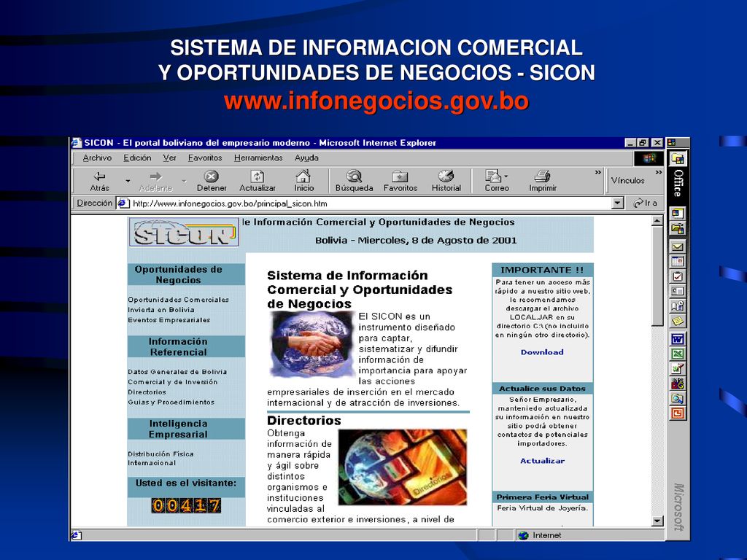
Task: Go back with the Atrás toolbar button
Action: coord(99,181)
